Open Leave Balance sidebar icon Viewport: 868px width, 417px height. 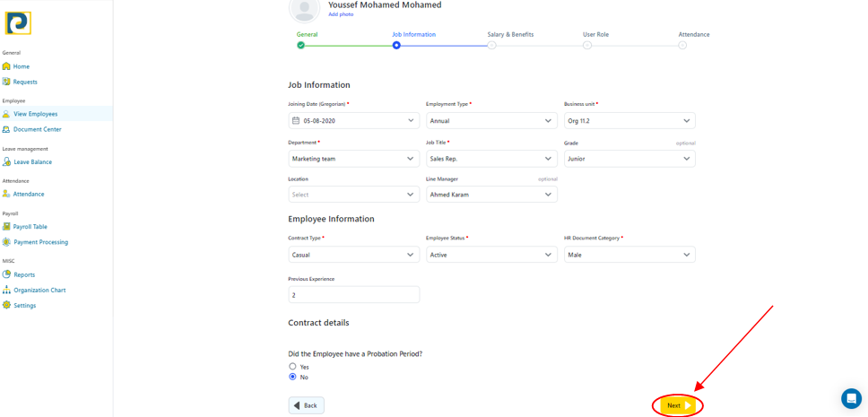point(6,162)
